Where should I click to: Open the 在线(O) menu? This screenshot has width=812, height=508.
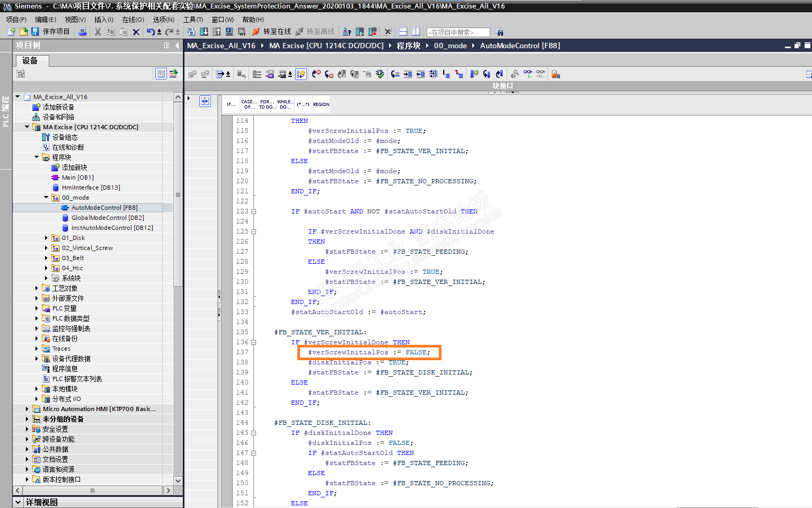point(133,20)
